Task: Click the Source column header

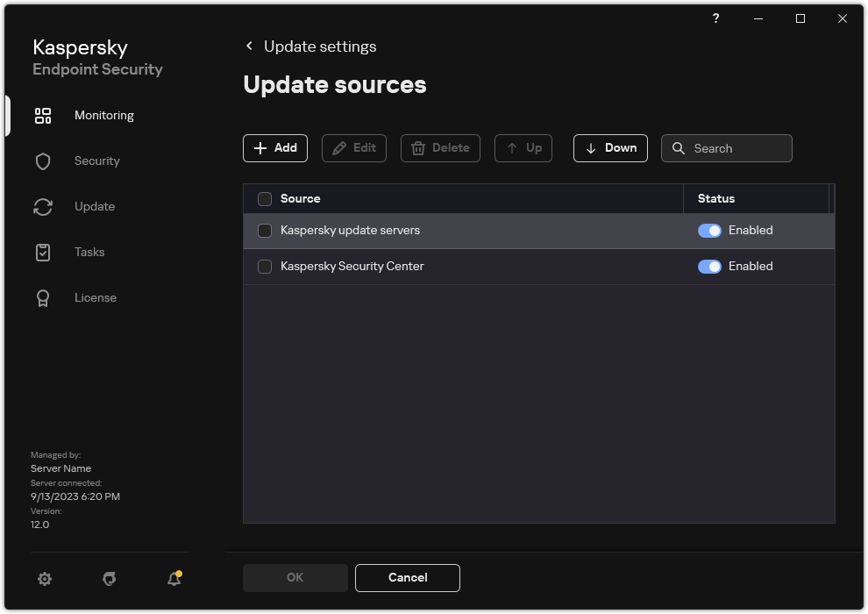Action: (302, 199)
